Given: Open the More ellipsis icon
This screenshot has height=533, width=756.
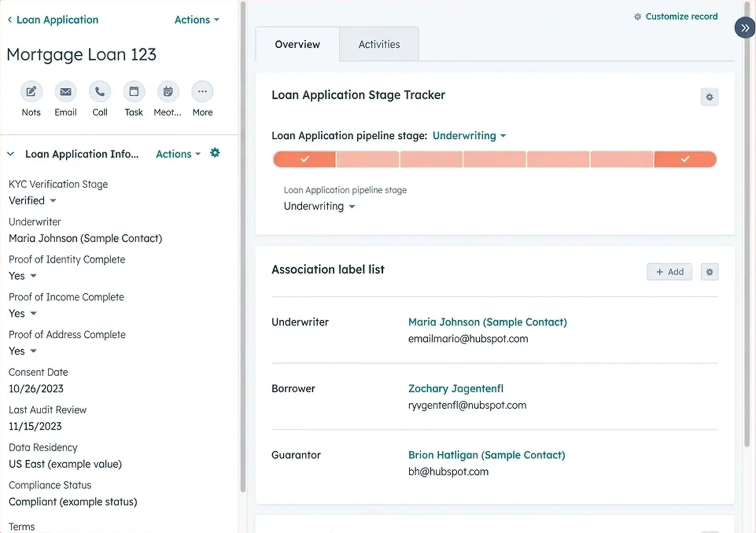Looking at the screenshot, I should (202, 92).
